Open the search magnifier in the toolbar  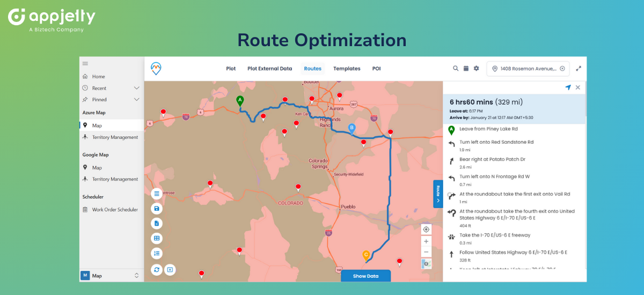[456, 69]
